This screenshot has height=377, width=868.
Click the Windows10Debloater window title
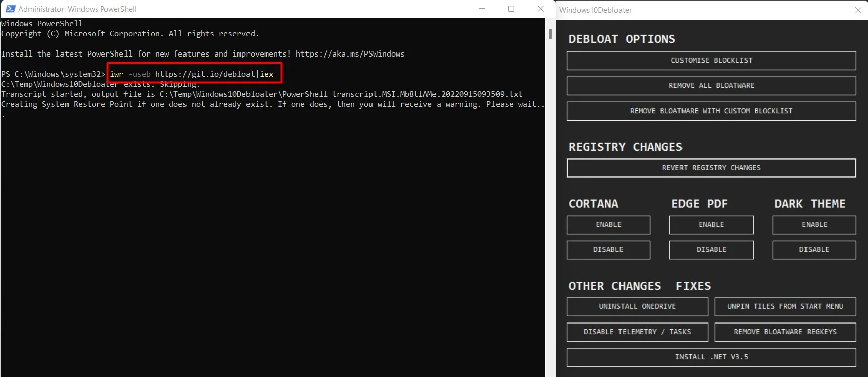click(x=595, y=10)
